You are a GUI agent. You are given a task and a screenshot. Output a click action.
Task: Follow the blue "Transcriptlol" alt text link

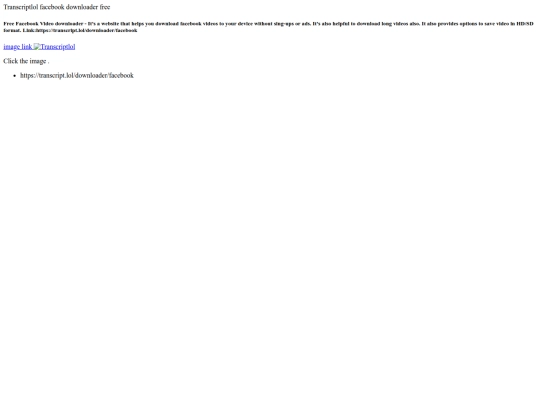pyautogui.click(x=58, y=46)
